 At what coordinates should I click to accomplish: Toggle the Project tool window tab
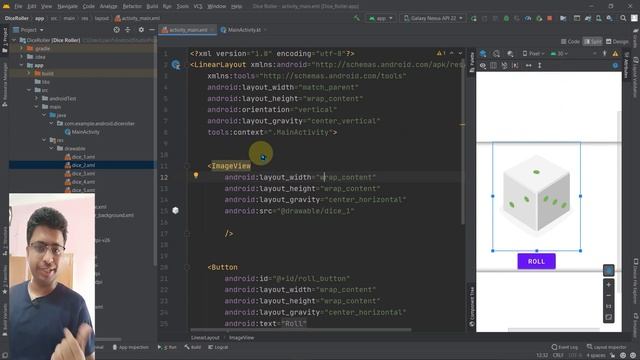click(5, 40)
